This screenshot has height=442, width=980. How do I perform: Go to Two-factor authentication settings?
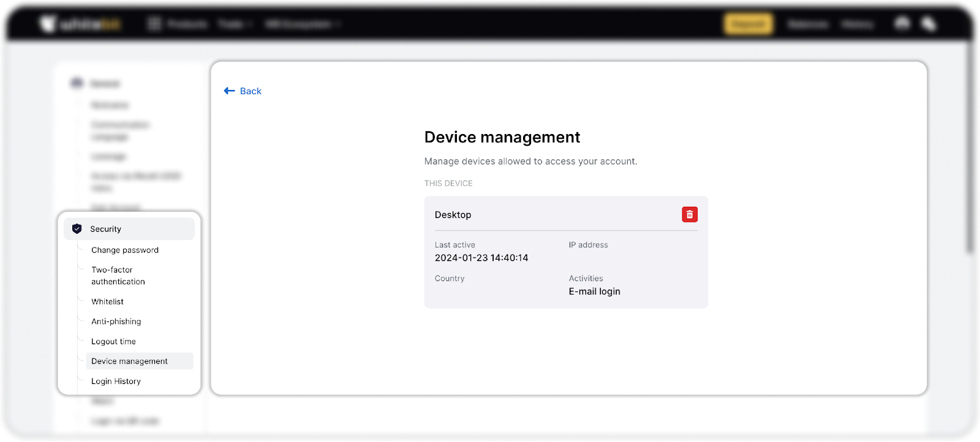point(118,275)
